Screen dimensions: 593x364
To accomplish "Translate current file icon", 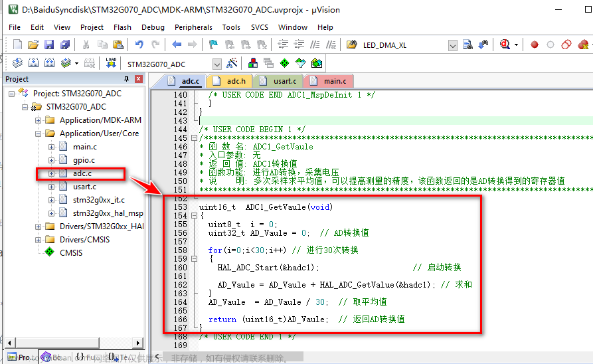I will [17, 63].
